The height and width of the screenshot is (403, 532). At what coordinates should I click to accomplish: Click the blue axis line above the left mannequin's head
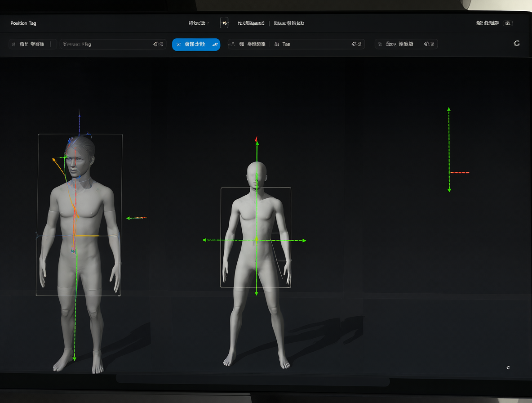click(80, 122)
